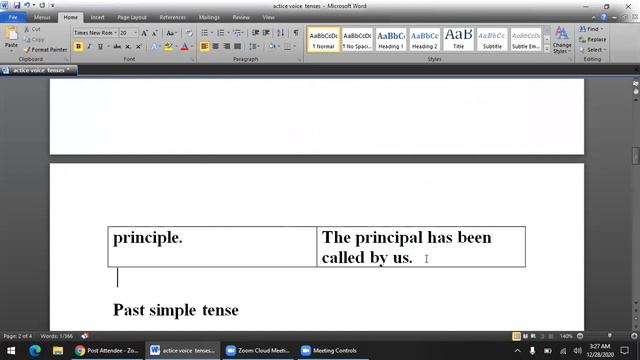
Task: Undo the last action
Action: 27,5
